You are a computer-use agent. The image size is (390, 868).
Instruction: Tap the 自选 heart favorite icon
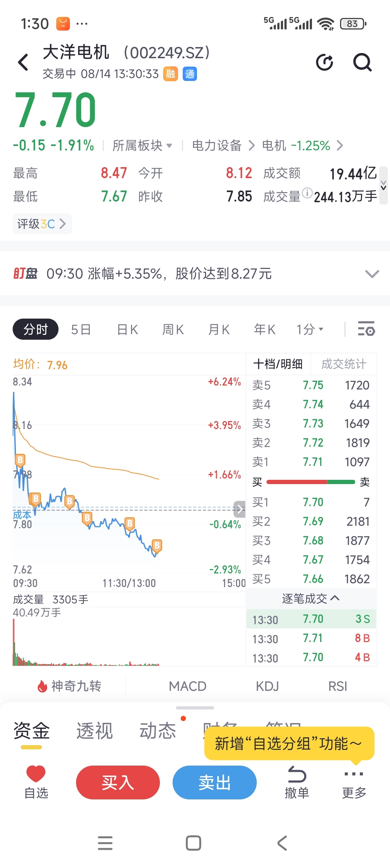coord(36,773)
